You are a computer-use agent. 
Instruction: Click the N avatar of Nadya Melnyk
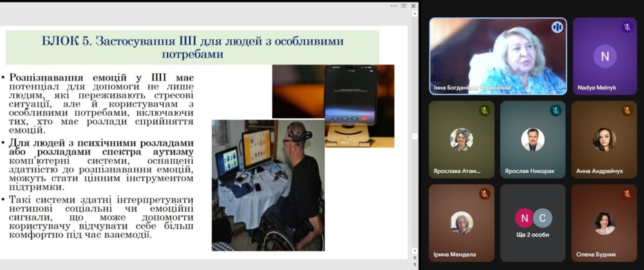pyautogui.click(x=604, y=56)
